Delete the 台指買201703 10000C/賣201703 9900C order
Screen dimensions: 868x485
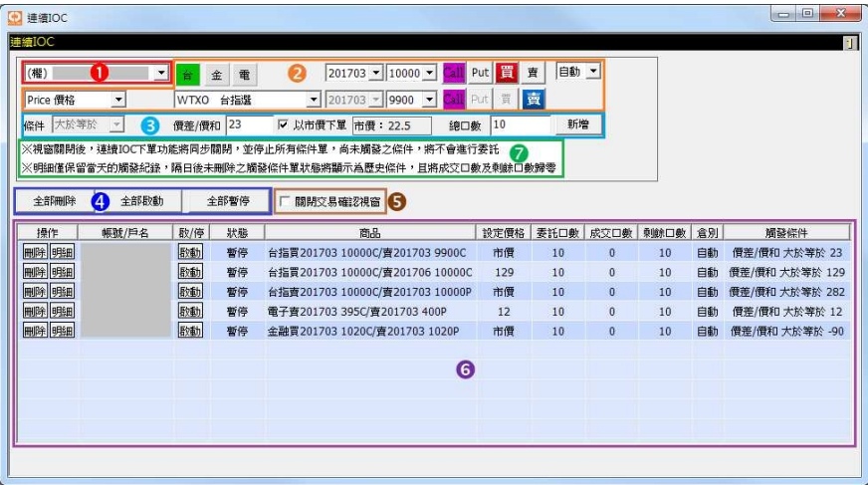34,253
